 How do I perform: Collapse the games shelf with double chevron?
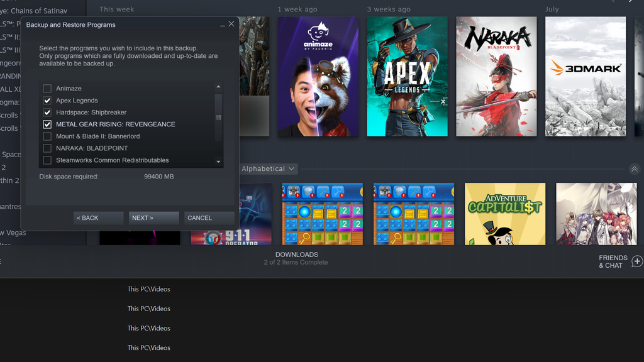pos(634,168)
